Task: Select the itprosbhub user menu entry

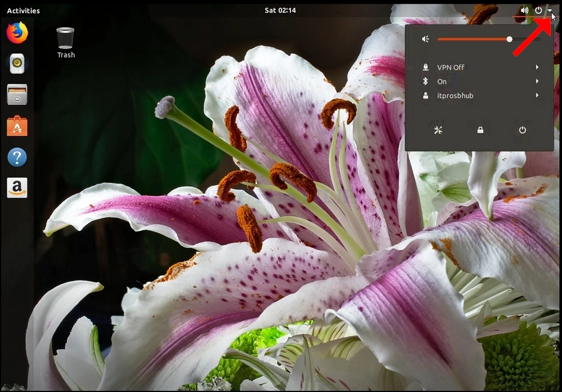Action: [480, 96]
